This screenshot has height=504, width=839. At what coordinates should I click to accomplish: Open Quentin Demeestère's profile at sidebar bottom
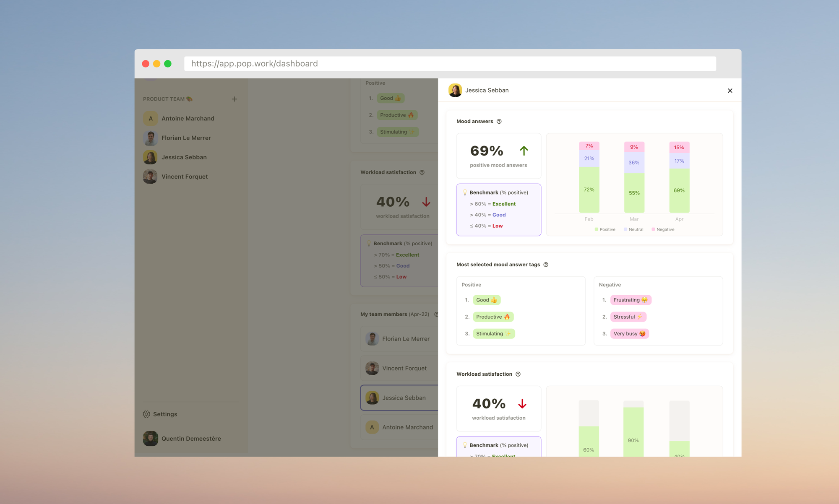191,439
